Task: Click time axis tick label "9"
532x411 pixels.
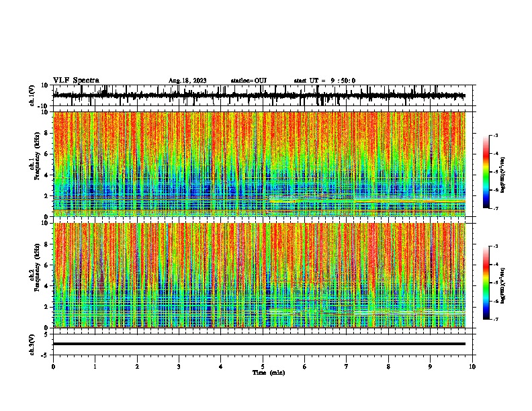Action: pos(430,367)
